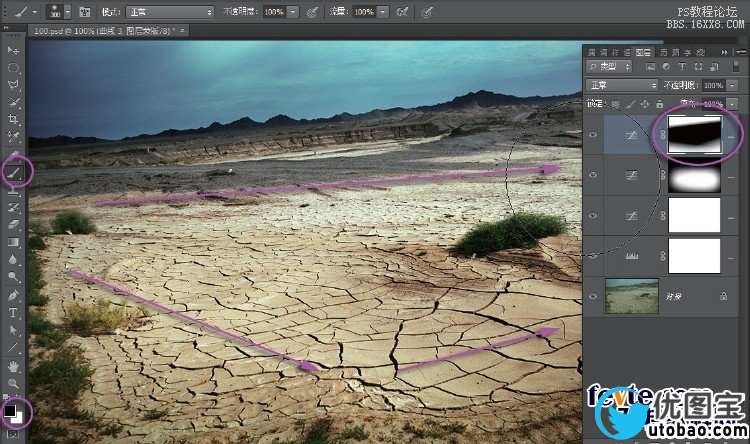Toggle lock all for layer
The width and height of the screenshot is (750, 444).
660,103
